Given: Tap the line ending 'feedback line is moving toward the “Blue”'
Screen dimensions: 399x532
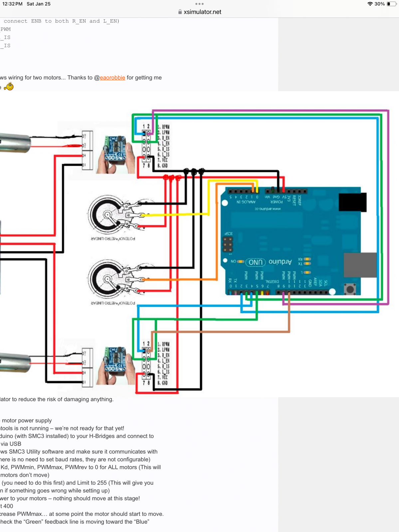Looking at the screenshot, I should click(75, 522).
